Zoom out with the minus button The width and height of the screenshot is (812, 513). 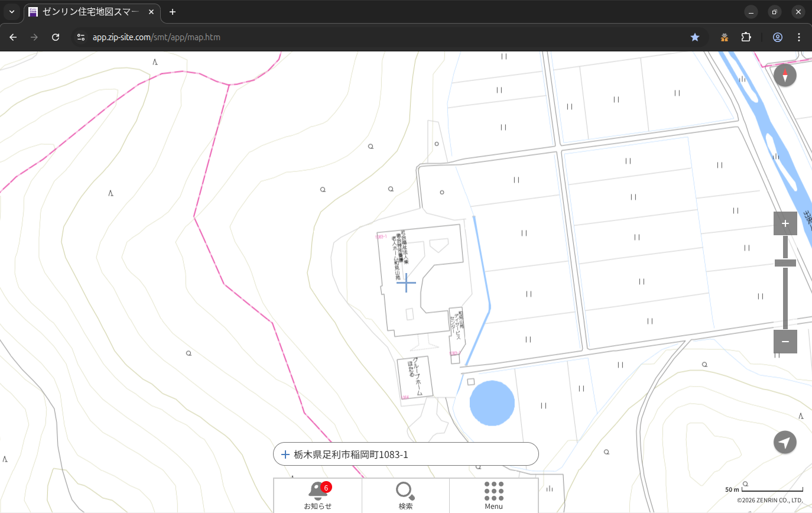coord(785,342)
